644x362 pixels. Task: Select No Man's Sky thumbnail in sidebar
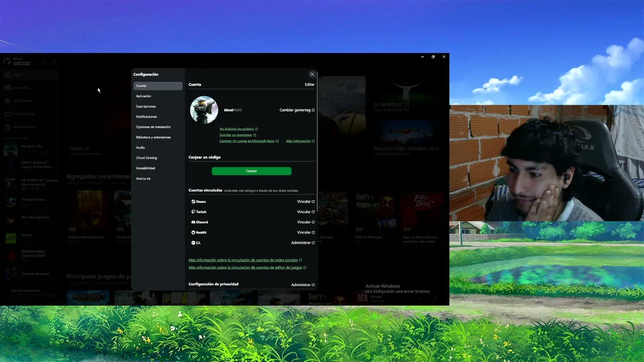pos(11,149)
